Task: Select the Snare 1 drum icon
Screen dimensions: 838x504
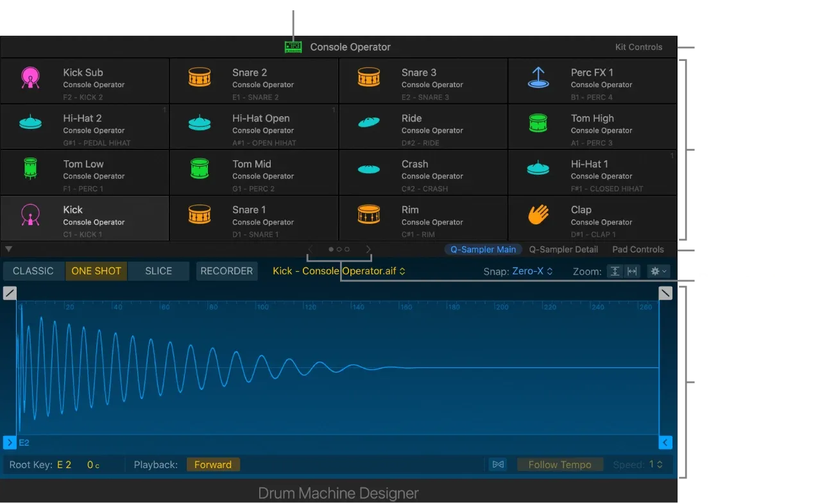Action: click(x=200, y=215)
